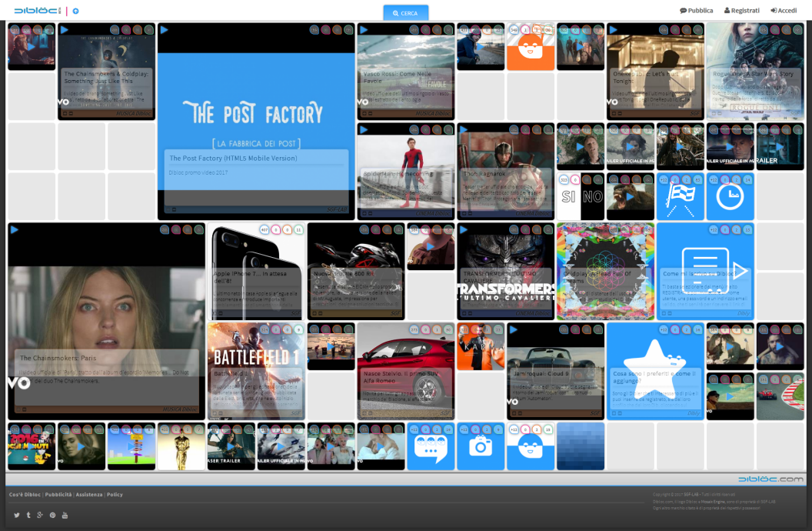The image size is (812, 531).
Task: Open the 'Come mi iscrivo su Dibloc?' tile
Action: 705,272
